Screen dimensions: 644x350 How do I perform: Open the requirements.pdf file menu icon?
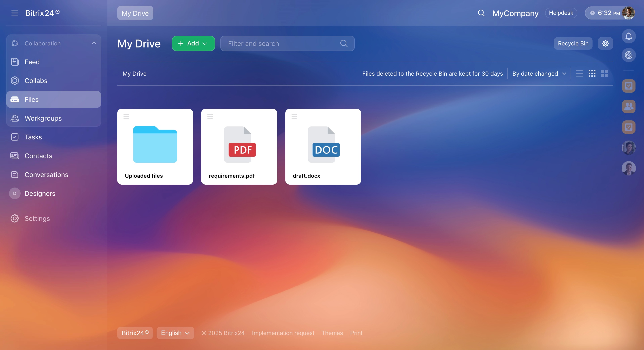click(x=210, y=116)
